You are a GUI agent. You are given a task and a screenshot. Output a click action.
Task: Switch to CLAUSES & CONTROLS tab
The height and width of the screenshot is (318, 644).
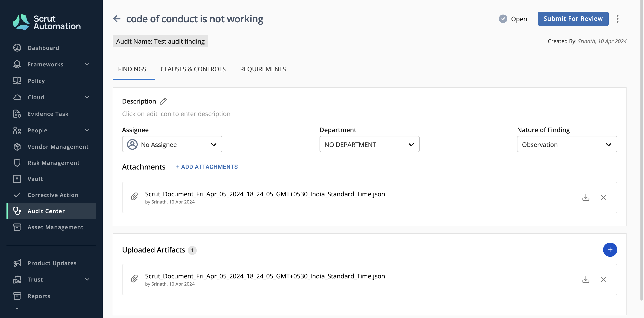(x=193, y=69)
